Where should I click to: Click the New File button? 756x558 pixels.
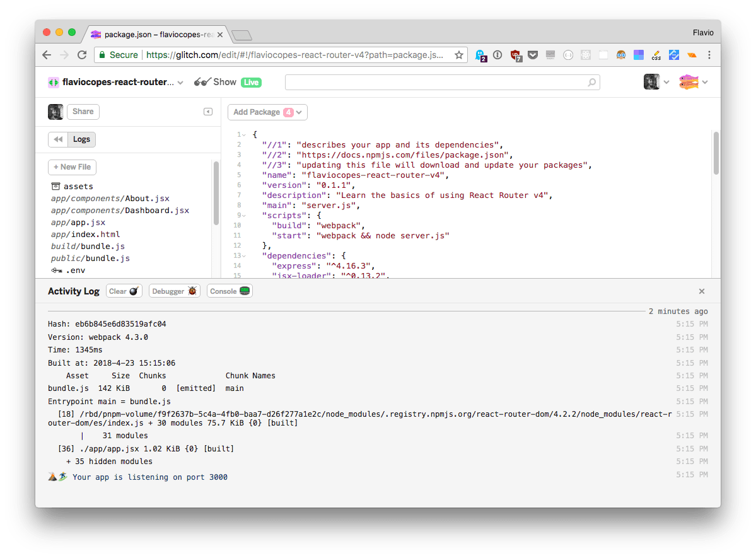(x=72, y=167)
